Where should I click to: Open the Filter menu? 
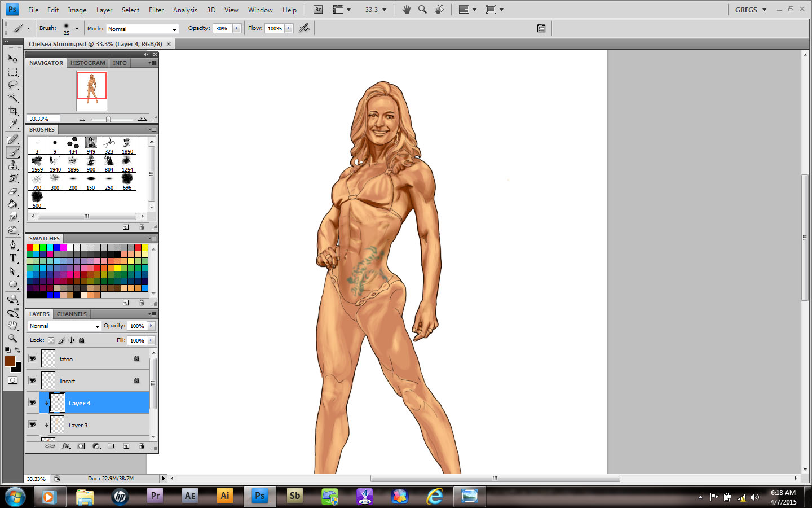pos(156,10)
